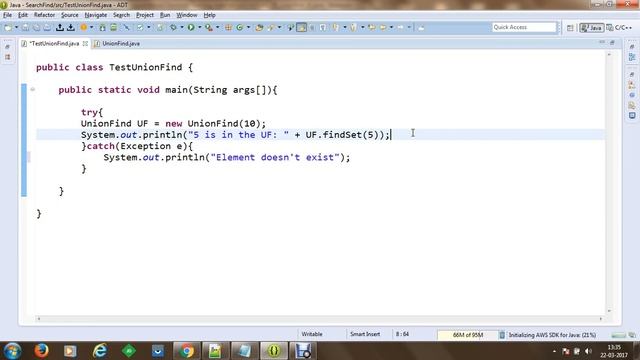
Task: Click the Smart Insert status field
Action: coord(365,334)
